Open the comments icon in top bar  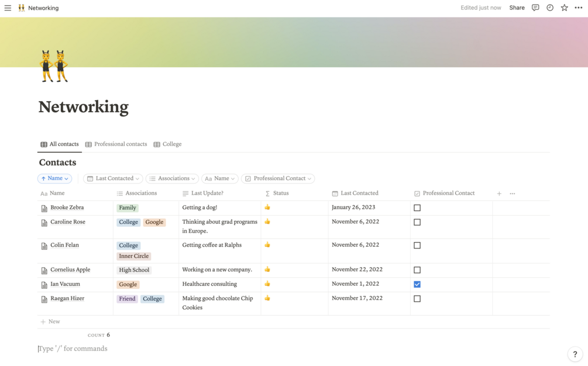coord(535,8)
